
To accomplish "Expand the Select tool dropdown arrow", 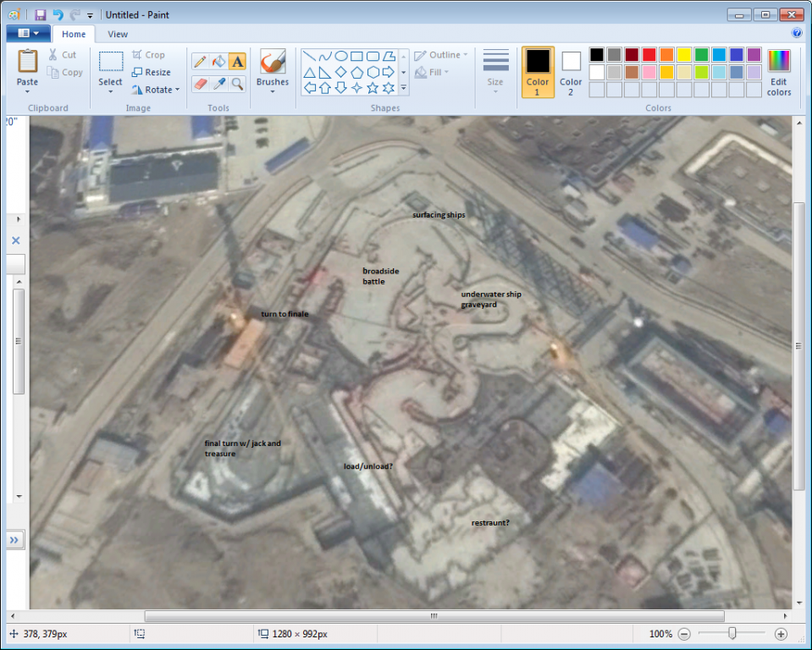I will click(110, 91).
